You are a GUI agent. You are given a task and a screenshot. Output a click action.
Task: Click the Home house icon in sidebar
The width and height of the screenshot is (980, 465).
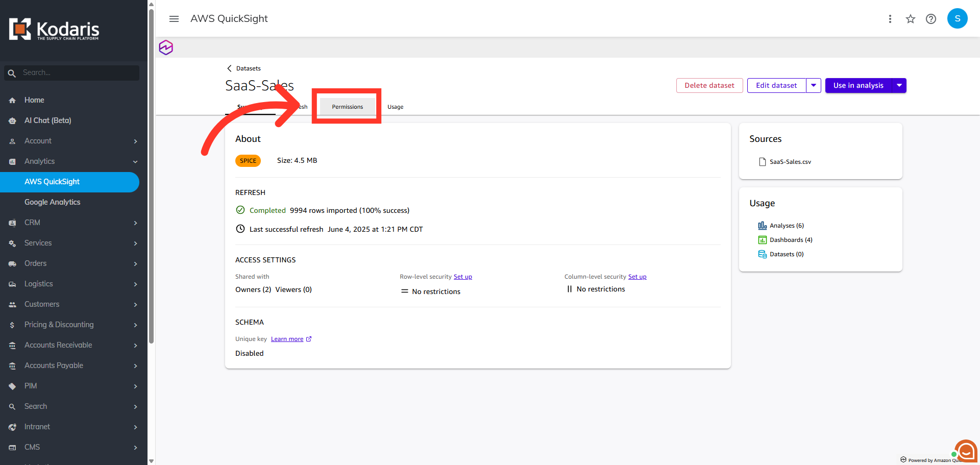(12, 101)
